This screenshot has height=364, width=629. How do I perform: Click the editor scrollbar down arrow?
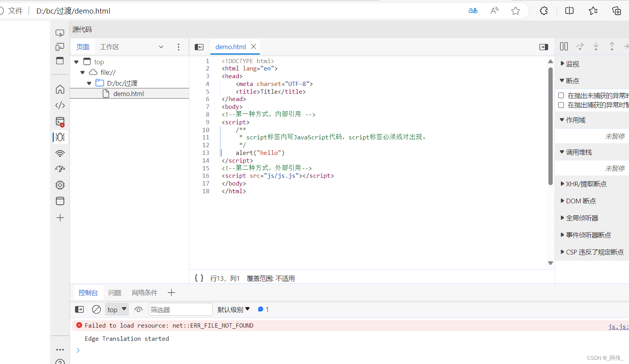tap(550, 263)
